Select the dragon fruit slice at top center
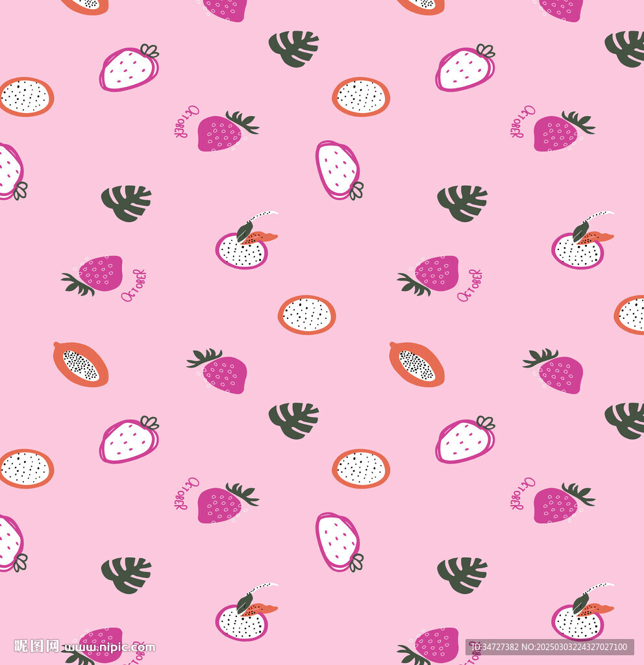 pos(361,97)
